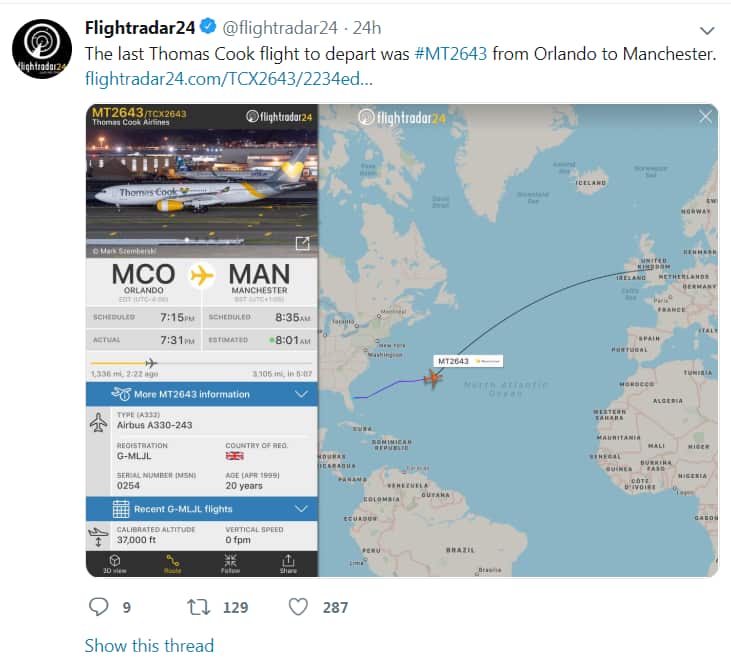Click Show this thread
The width and height of the screenshot is (731, 665).
[x=149, y=645]
